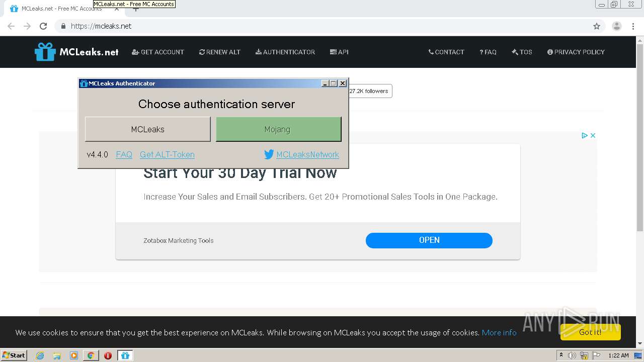This screenshot has height=362, width=644.
Task: Maximize the MCLeaks Authenticator window
Action: pyautogui.click(x=334, y=83)
